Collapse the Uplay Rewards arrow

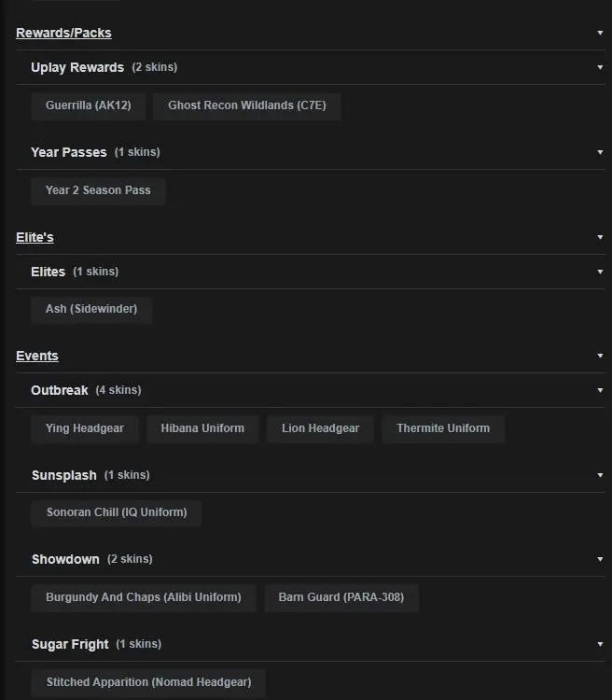(x=600, y=68)
